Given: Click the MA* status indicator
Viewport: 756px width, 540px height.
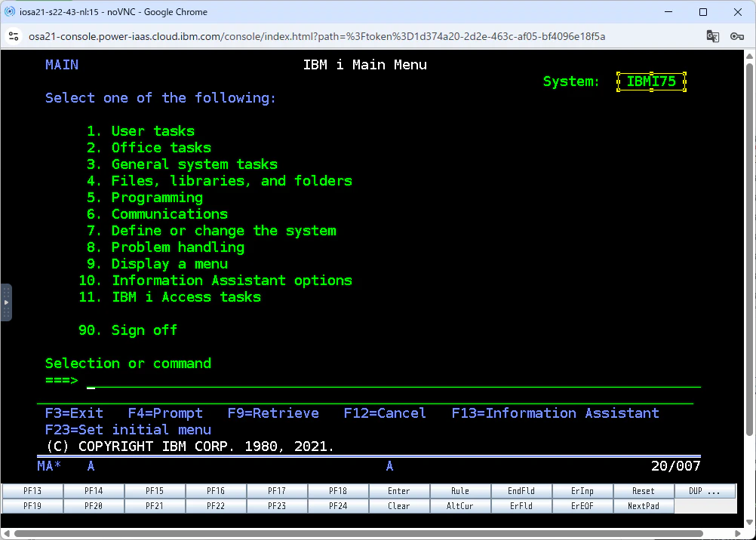Looking at the screenshot, I should [x=50, y=466].
